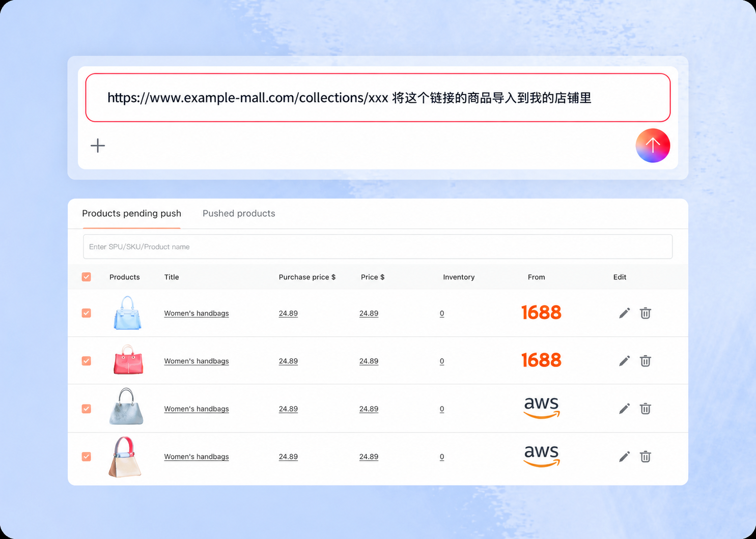The height and width of the screenshot is (539, 756).
Task: Click the Edit column header
Action: pos(620,277)
